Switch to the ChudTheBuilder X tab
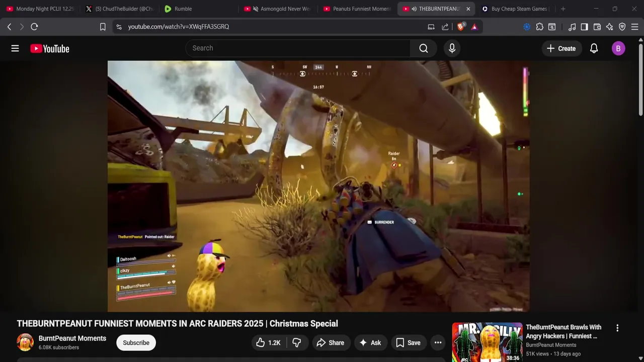This screenshot has width=644, height=362. coord(120,9)
